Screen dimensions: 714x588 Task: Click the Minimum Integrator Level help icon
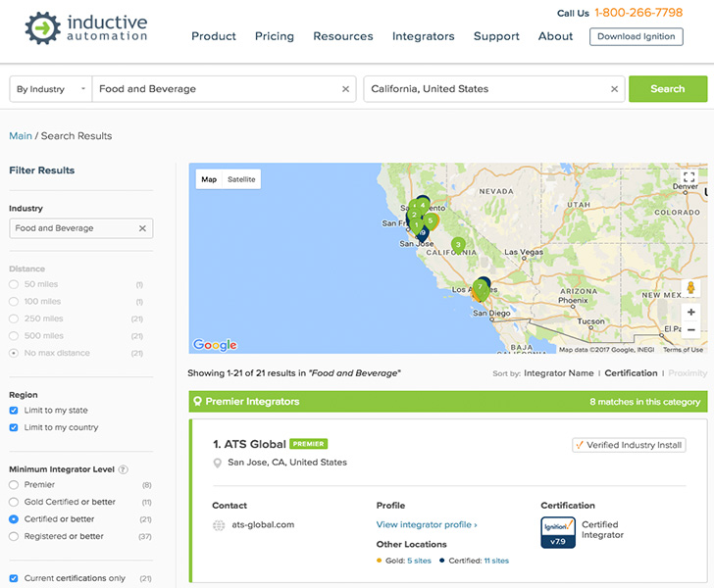pyautogui.click(x=123, y=469)
